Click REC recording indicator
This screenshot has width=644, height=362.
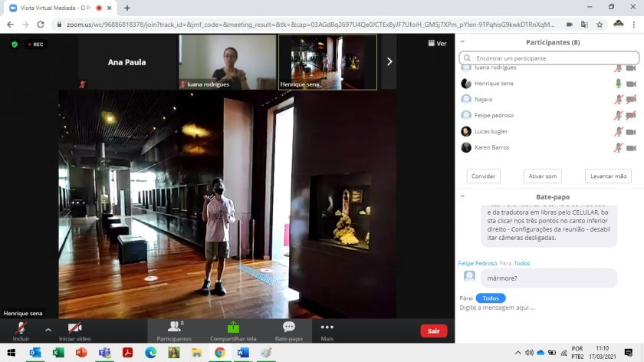click(x=36, y=44)
